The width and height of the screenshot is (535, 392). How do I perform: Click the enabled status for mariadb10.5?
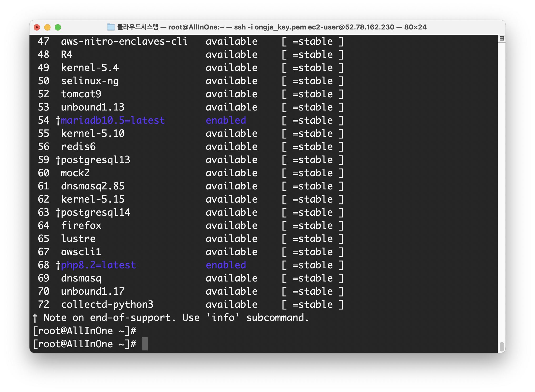point(226,120)
